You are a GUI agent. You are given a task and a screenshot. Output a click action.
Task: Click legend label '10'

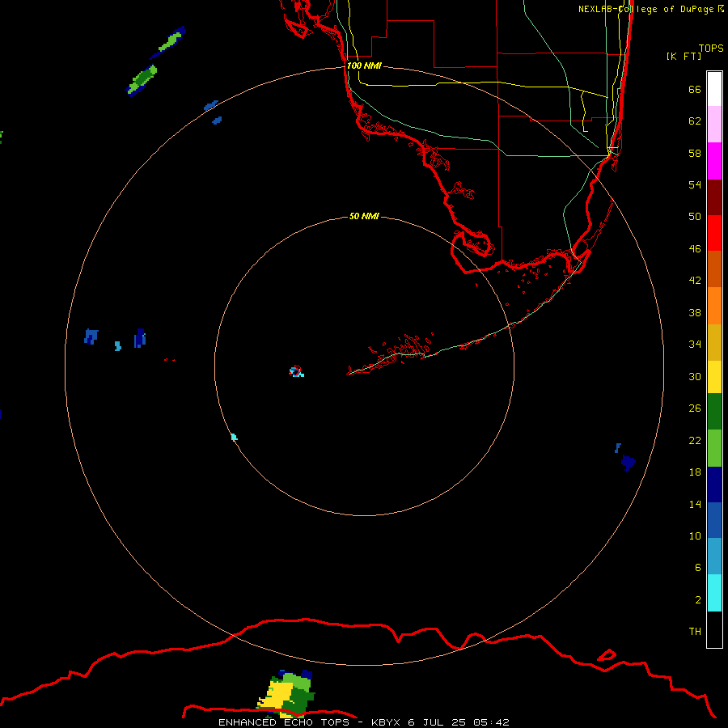click(695, 535)
